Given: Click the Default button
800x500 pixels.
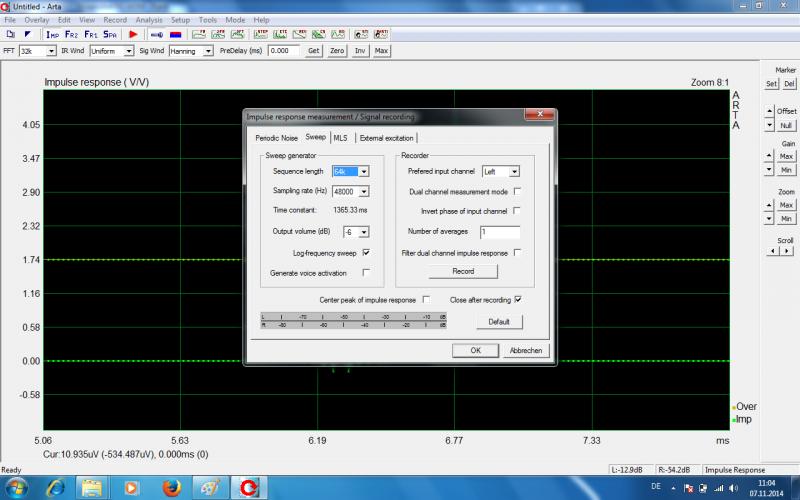Looking at the screenshot, I should coord(499,322).
